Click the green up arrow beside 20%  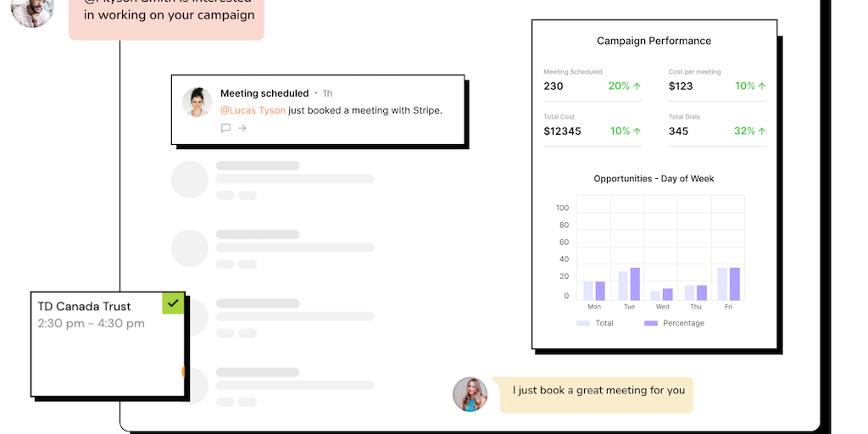637,86
